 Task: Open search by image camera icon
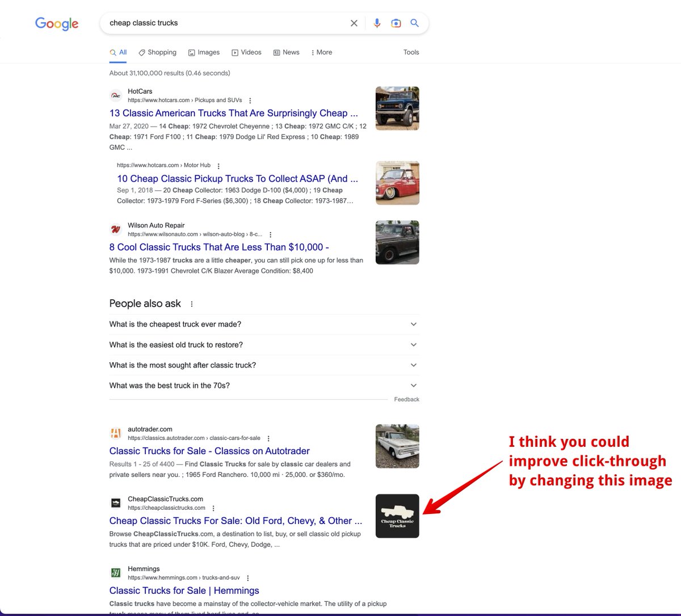tap(396, 23)
